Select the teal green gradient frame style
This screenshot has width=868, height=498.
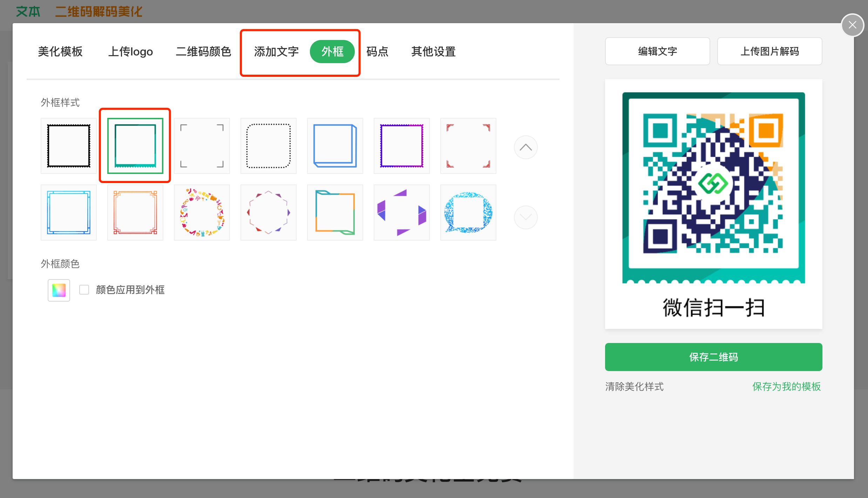coord(135,146)
